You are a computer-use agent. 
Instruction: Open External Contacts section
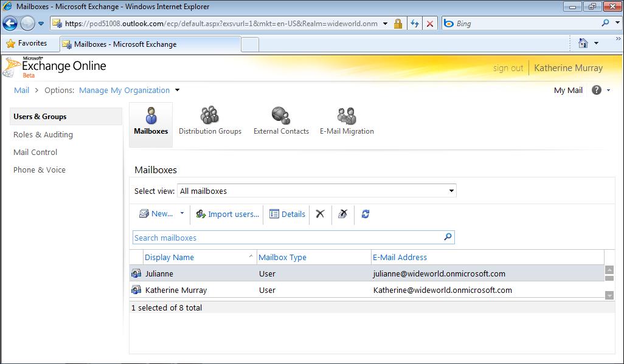pyautogui.click(x=281, y=122)
